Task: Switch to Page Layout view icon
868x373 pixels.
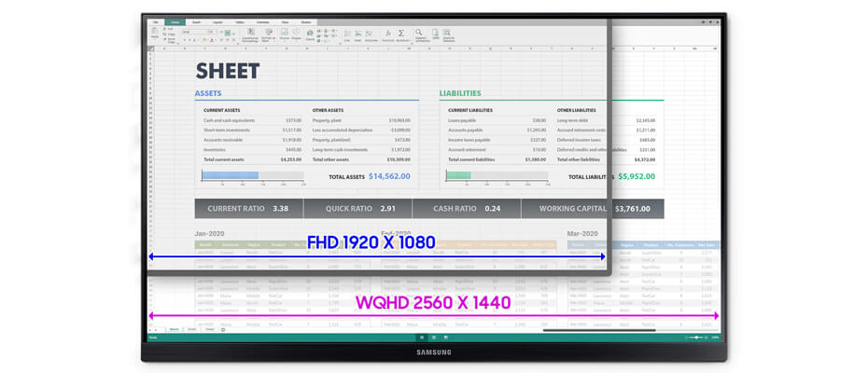Action: click(x=433, y=337)
